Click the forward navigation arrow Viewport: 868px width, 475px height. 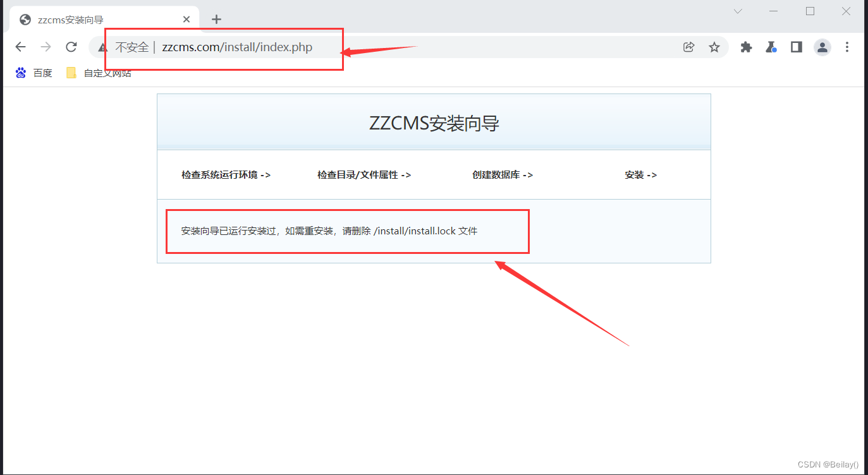46,47
